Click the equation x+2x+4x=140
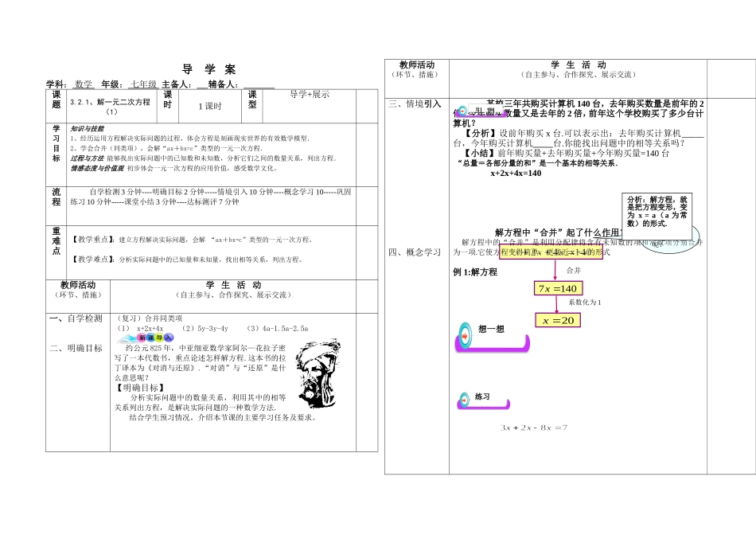Viewport: 756px width, 535px height. coord(516,174)
